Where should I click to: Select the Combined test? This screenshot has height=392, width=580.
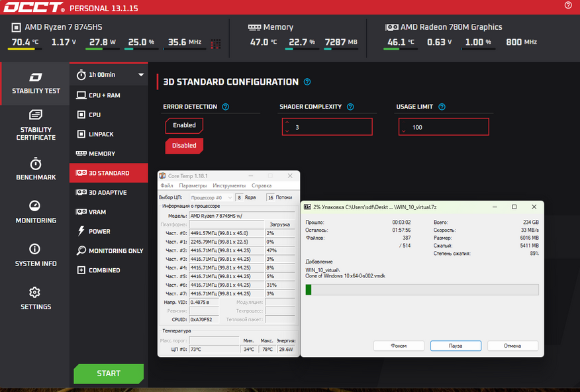(109, 270)
